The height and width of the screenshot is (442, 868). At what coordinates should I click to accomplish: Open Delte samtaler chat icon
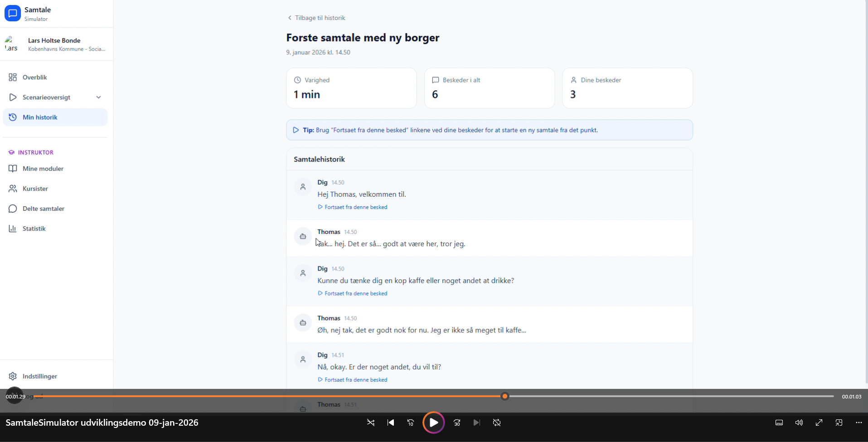(x=13, y=209)
